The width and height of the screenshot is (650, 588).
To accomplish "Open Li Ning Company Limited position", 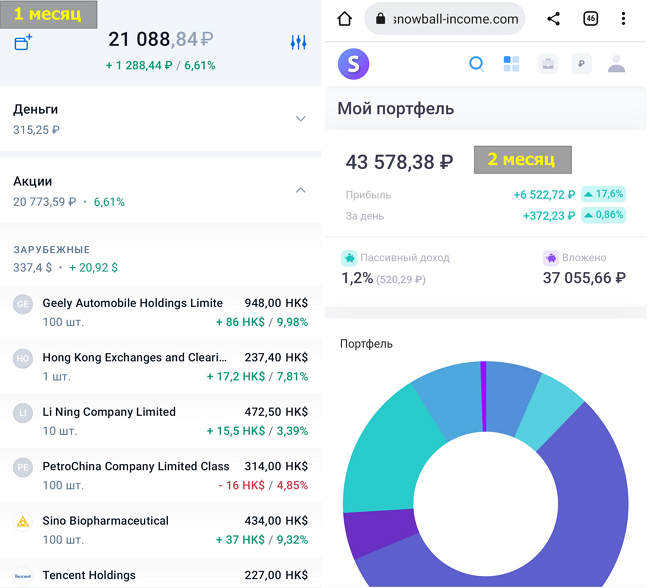I will [x=160, y=421].
